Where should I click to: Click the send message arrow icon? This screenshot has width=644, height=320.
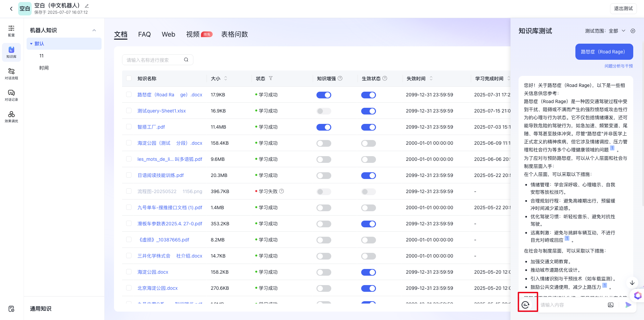(x=628, y=305)
